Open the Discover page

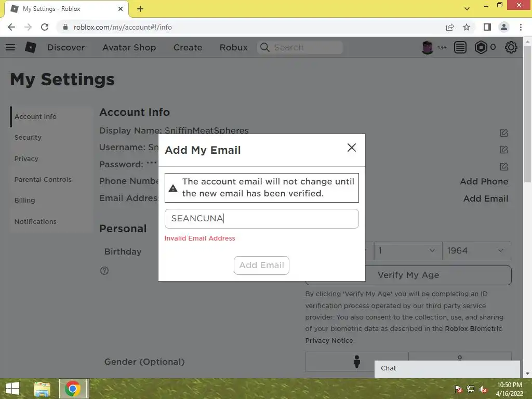(66, 47)
